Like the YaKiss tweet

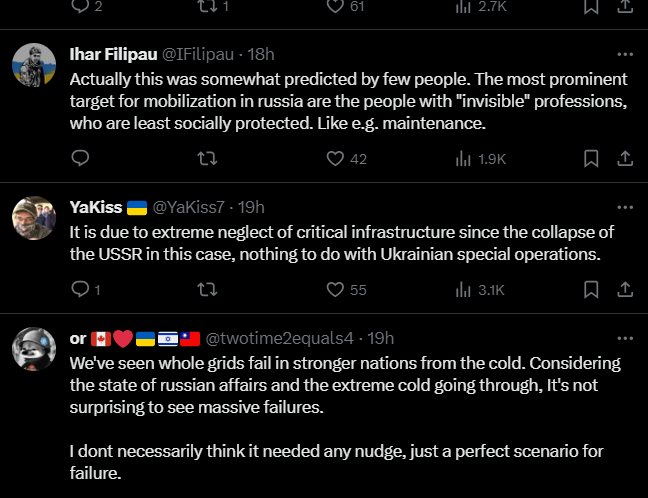click(336, 290)
